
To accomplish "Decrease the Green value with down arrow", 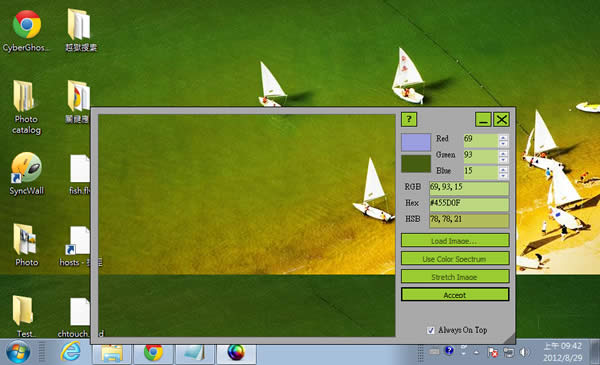I will 504,160.
